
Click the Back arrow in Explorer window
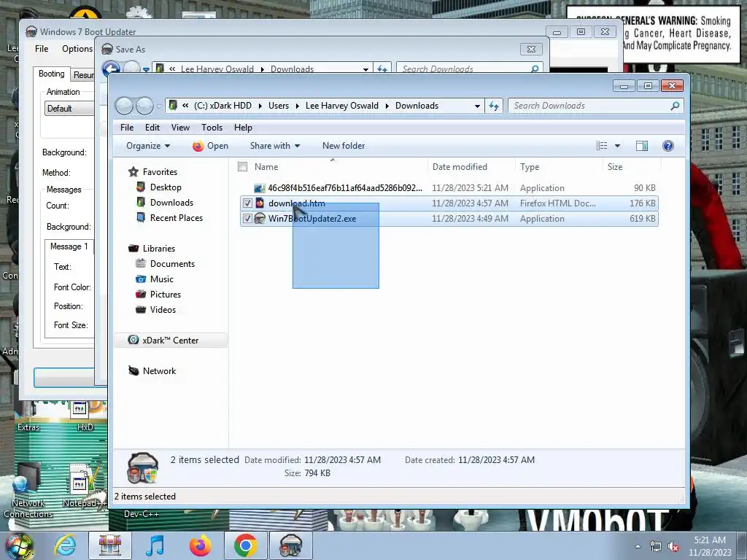point(124,106)
